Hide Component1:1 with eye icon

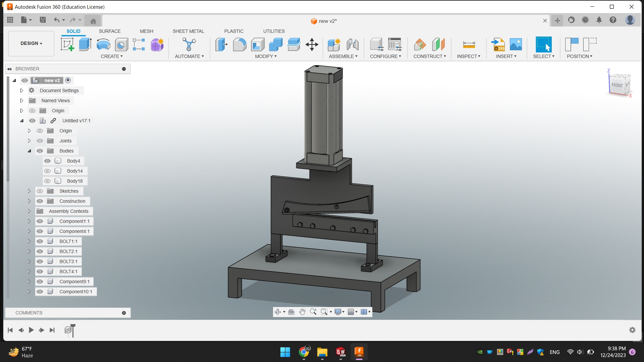click(x=40, y=221)
